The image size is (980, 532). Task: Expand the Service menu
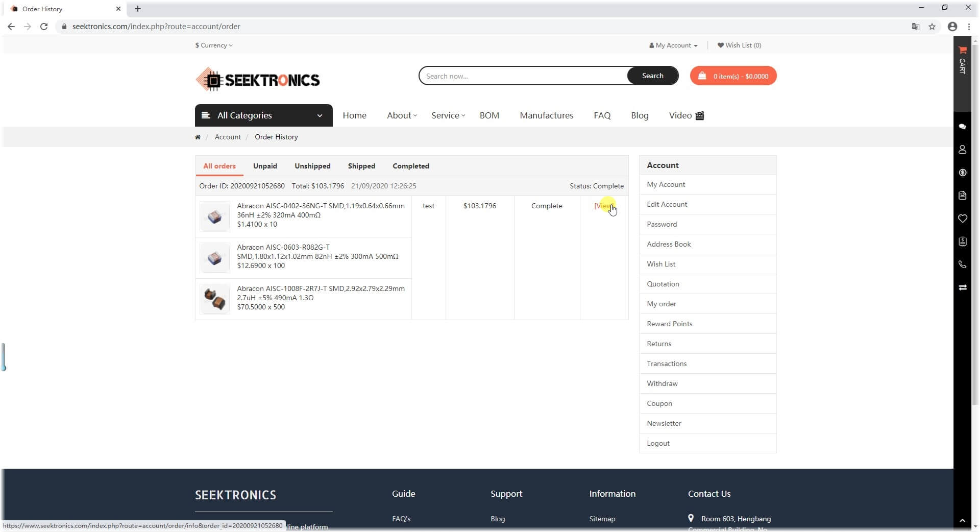tap(448, 115)
